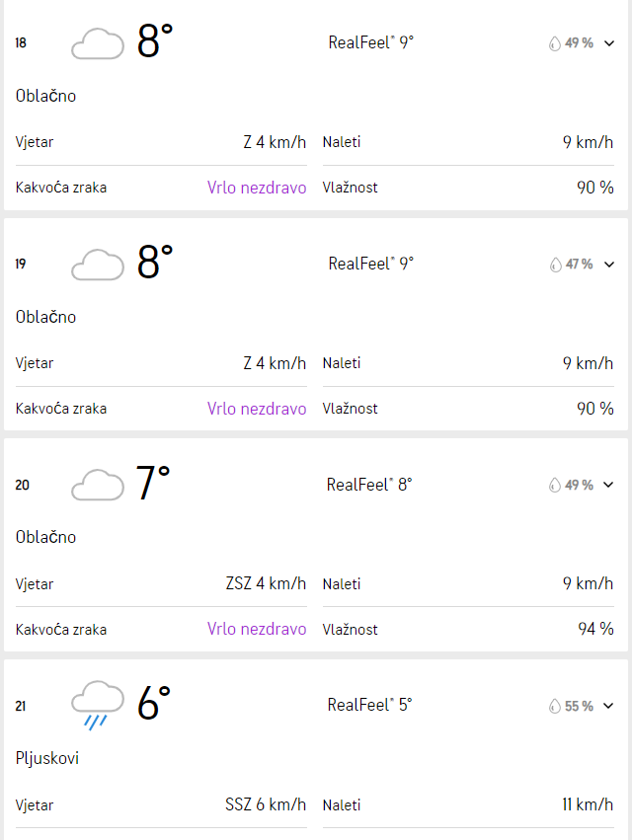Click the raindrop icon beside 49 % at hour 20
This screenshot has width=632, height=840.
coord(555,485)
